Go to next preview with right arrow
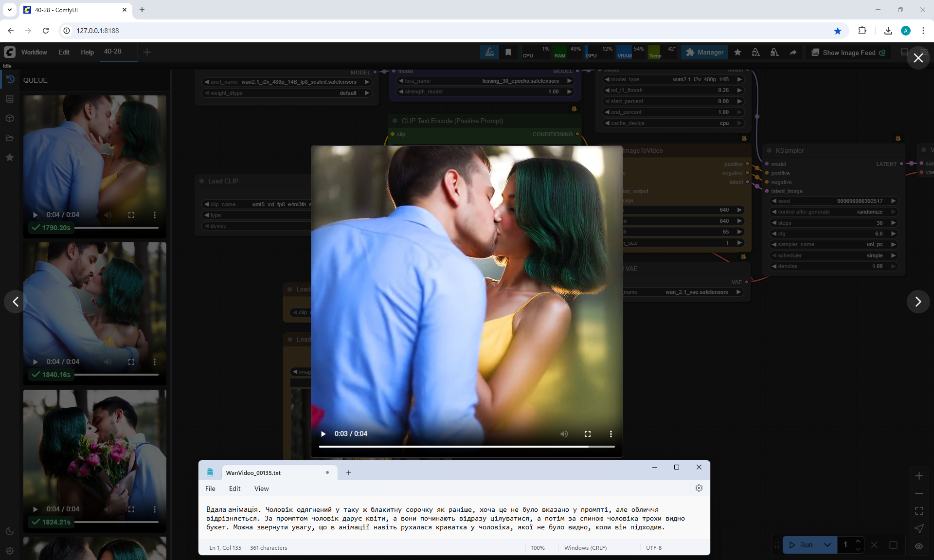The height and width of the screenshot is (560, 934). [917, 302]
